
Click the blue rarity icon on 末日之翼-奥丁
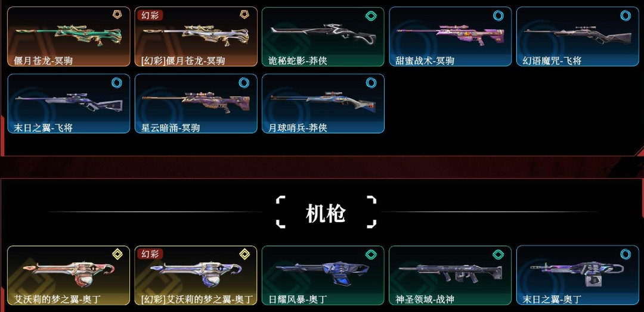click(626, 254)
